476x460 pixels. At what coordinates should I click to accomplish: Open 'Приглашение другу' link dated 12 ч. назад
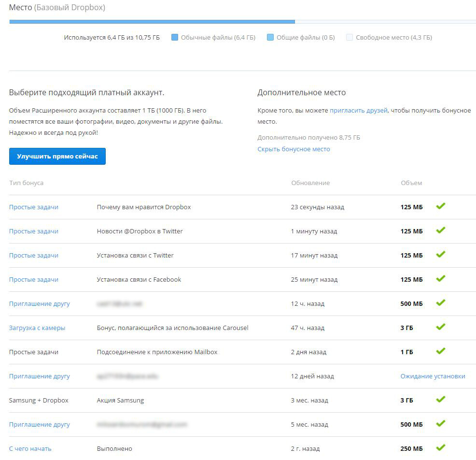39,304
